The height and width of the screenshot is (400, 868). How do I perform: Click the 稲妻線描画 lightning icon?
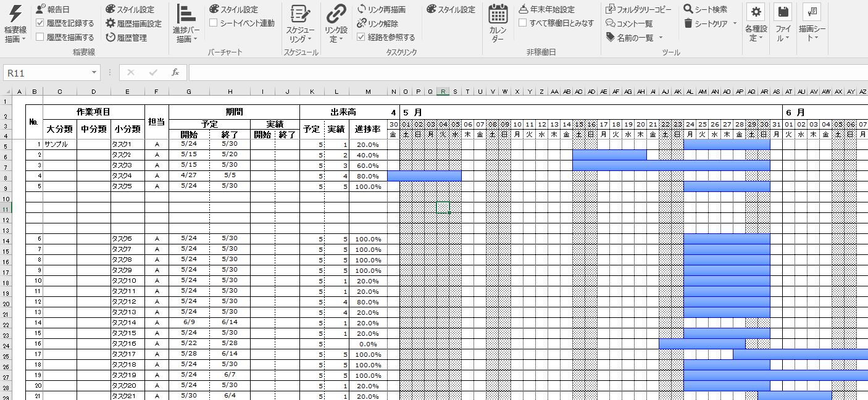point(15,14)
